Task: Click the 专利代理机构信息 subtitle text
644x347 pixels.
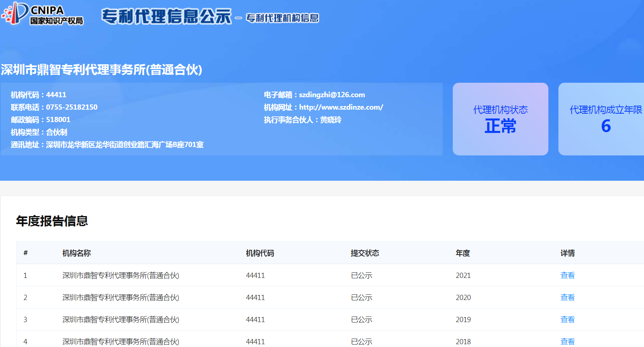Action: [282, 18]
